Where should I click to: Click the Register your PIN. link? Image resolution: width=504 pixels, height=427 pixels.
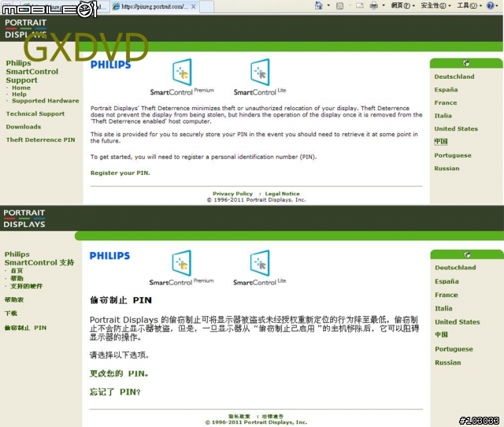[x=120, y=173]
